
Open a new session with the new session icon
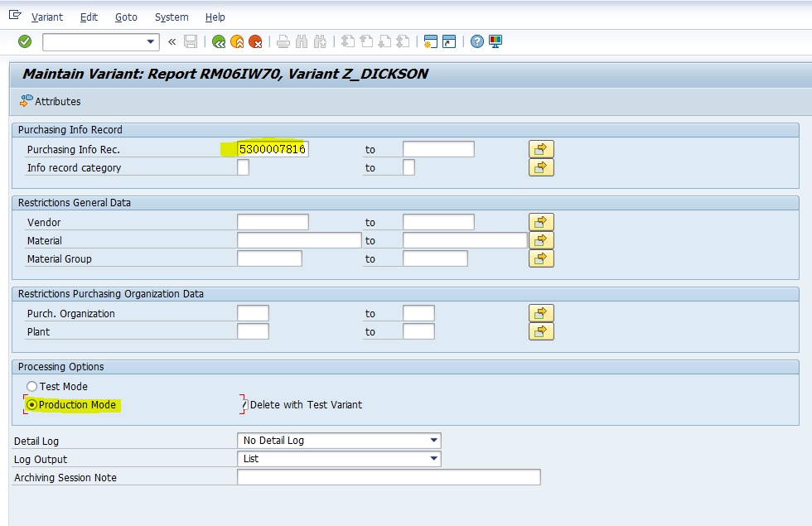[x=430, y=41]
